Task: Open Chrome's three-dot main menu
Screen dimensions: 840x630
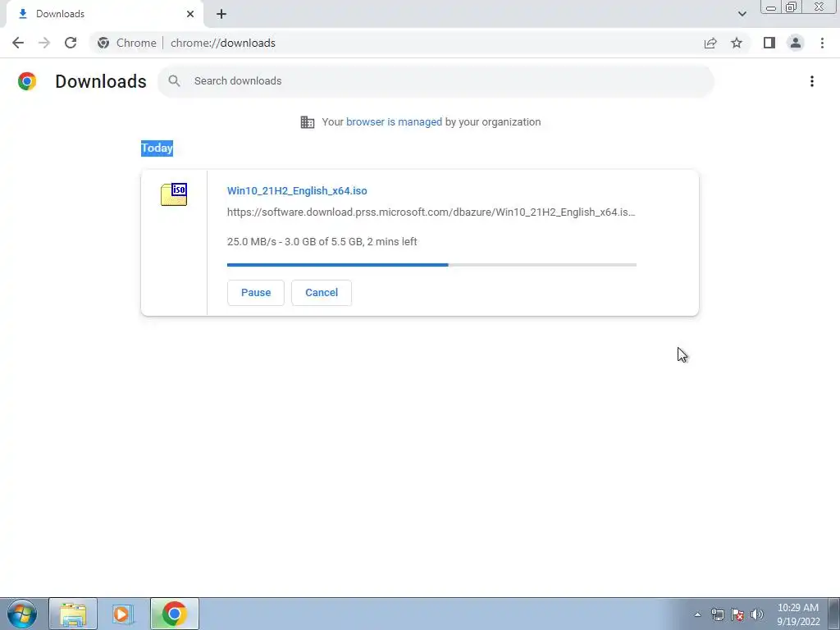Action: click(822, 43)
